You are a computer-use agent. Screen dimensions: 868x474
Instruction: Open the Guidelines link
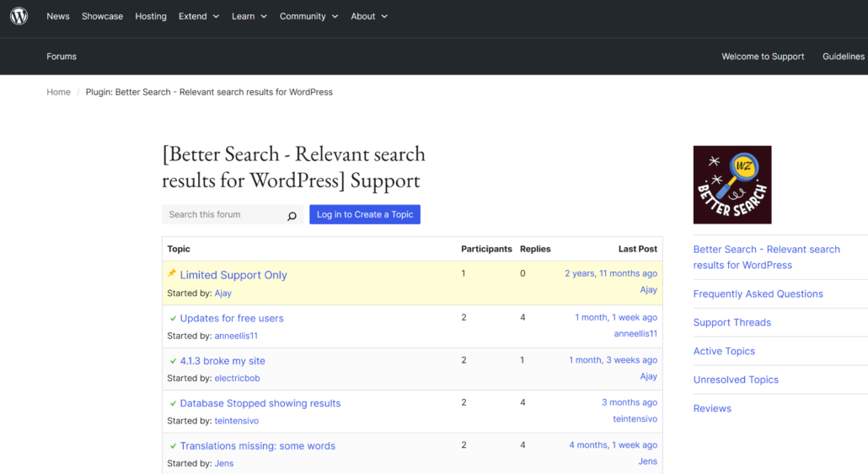pyautogui.click(x=843, y=57)
